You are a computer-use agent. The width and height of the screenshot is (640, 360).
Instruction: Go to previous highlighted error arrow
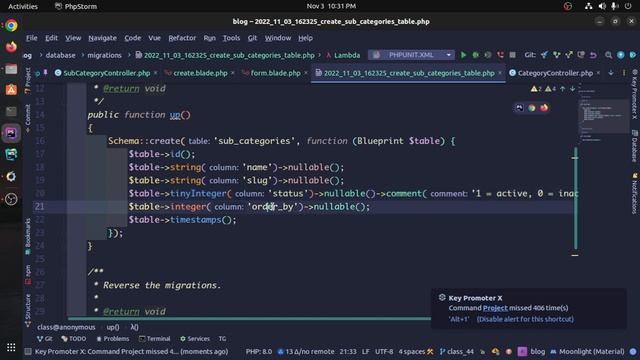(562, 89)
